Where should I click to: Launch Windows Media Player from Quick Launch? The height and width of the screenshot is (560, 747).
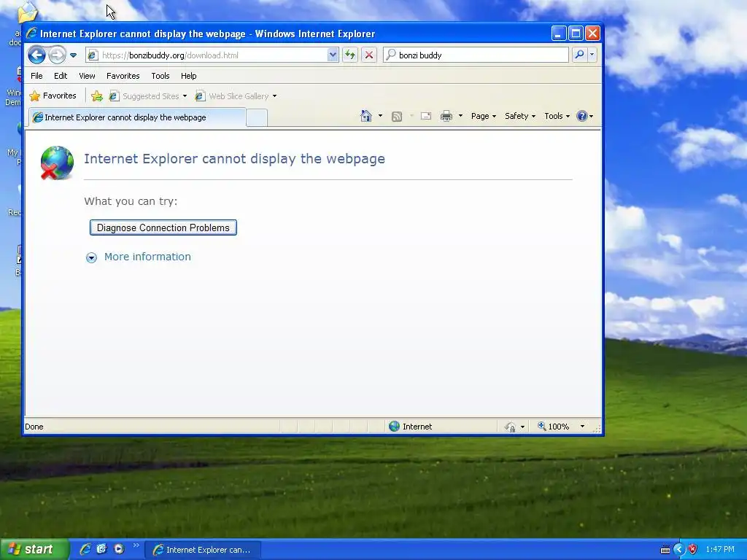119,549
